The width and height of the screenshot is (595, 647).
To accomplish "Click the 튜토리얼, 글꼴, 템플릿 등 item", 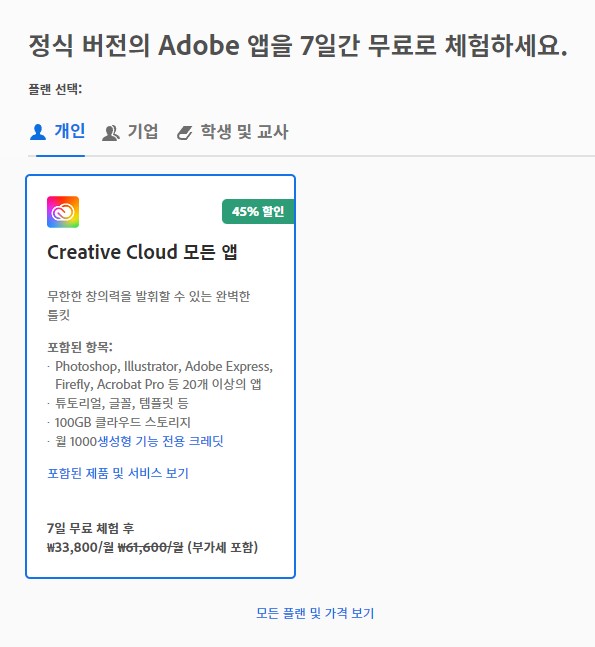I will tap(122, 403).
